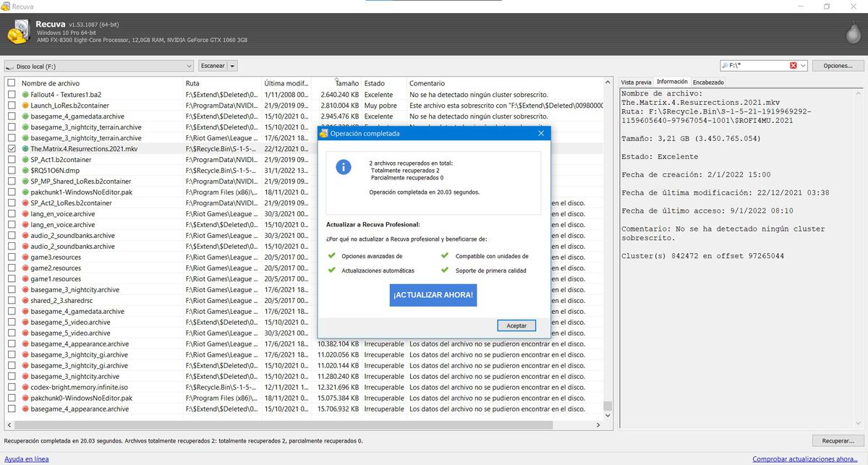Screen dimensions: 868x465
Task: Toggle the select-all checkbox in header
Action: [11, 82]
